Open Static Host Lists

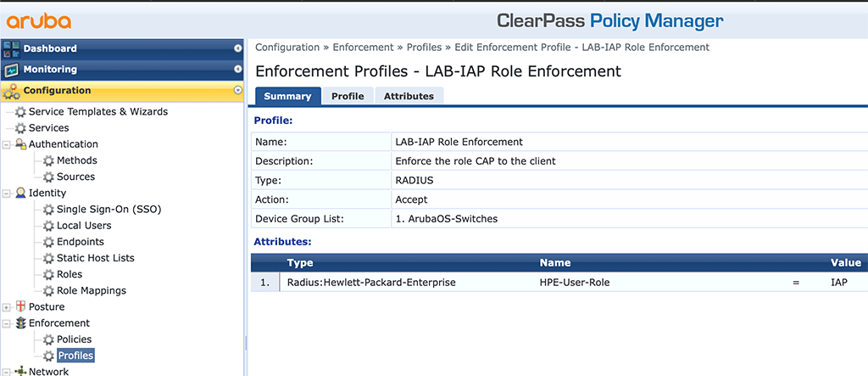pos(96,258)
